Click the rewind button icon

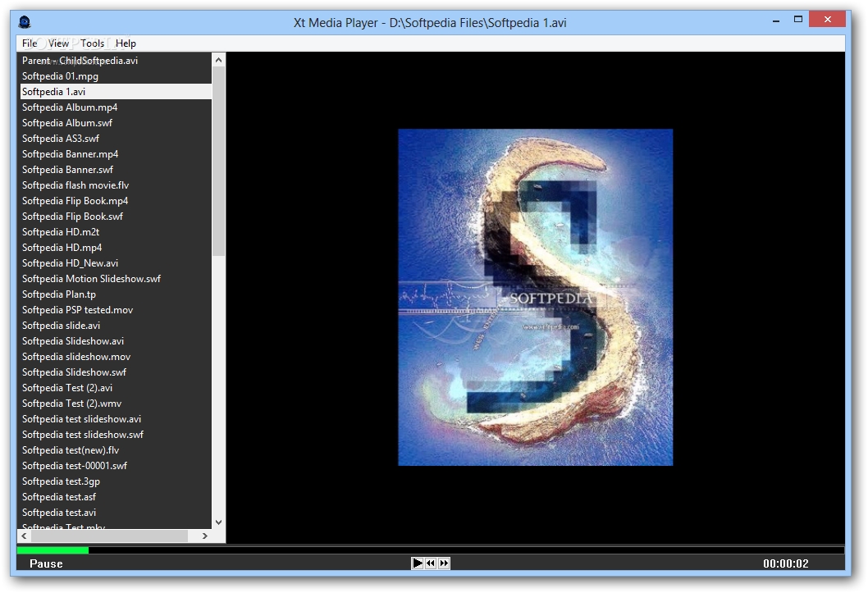pos(431,563)
